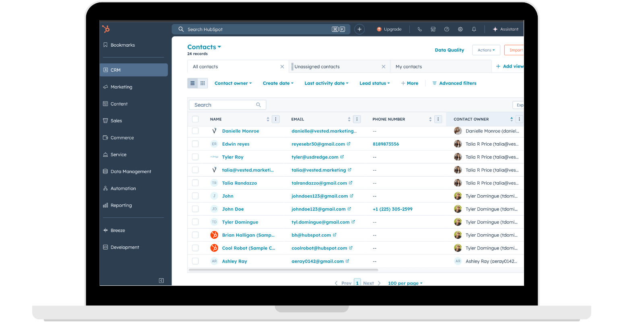Close the Unassigned contacts view tab
Image resolution: width=644 pixels, height=322 pixels.
pyautogui.click(x=384, y=67)
